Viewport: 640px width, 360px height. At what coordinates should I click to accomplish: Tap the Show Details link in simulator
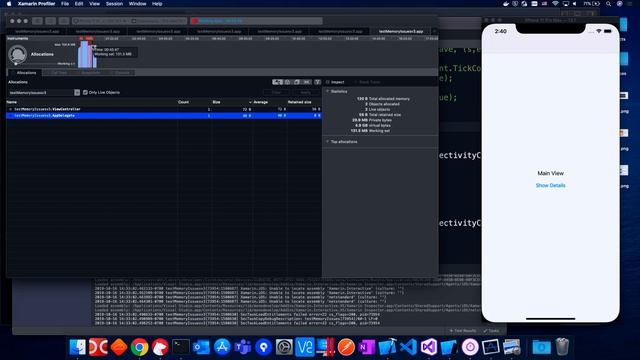[x=550, y=185]
